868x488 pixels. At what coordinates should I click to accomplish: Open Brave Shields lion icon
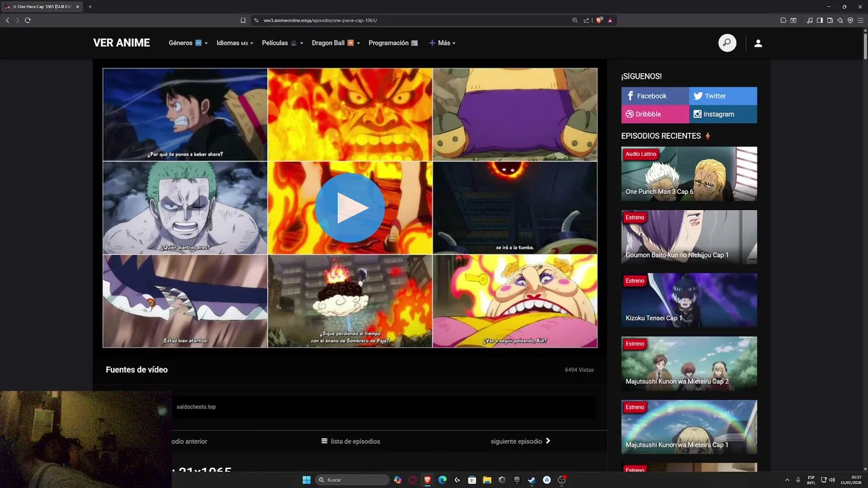coord(599,20)
